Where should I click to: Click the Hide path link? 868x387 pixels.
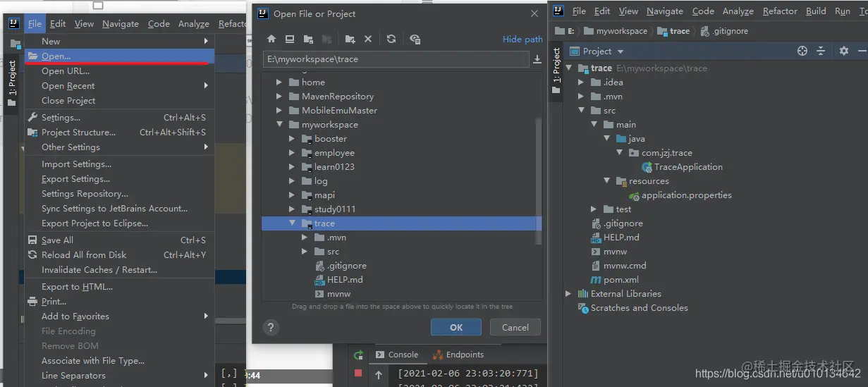522,39
